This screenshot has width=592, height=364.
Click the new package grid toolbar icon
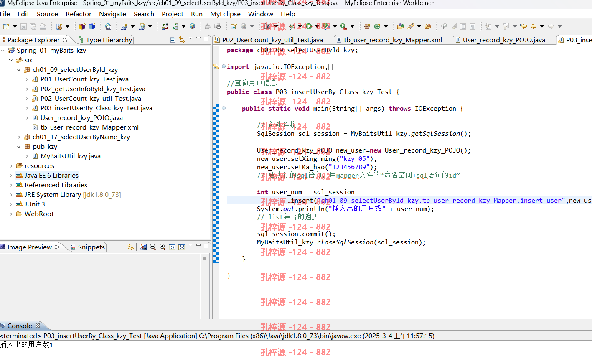tap(367, 26)
